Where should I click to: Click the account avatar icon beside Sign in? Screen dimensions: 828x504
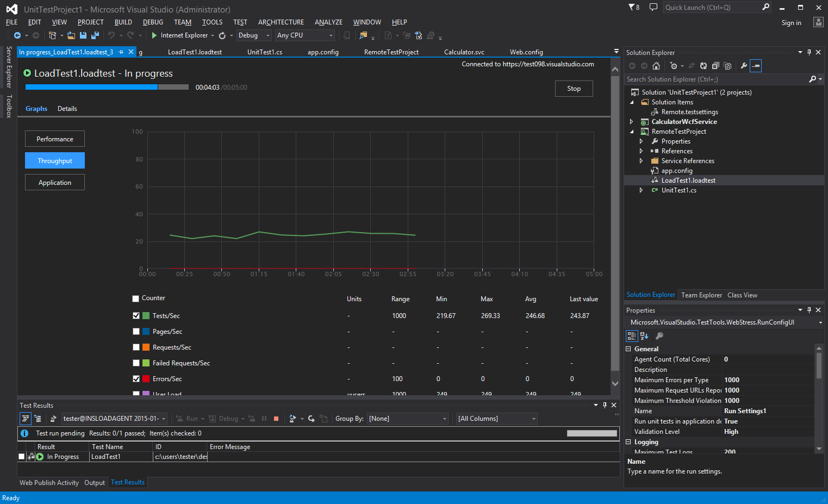pos(818,22)
